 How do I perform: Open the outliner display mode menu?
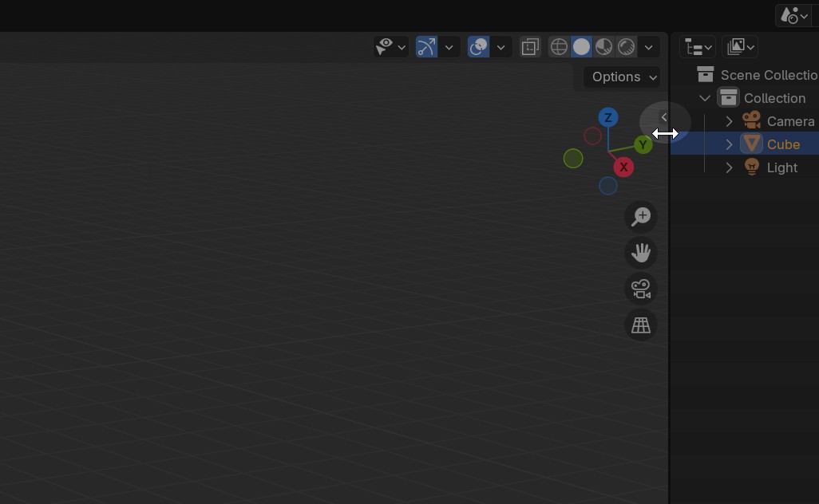[x=698, y=47]
